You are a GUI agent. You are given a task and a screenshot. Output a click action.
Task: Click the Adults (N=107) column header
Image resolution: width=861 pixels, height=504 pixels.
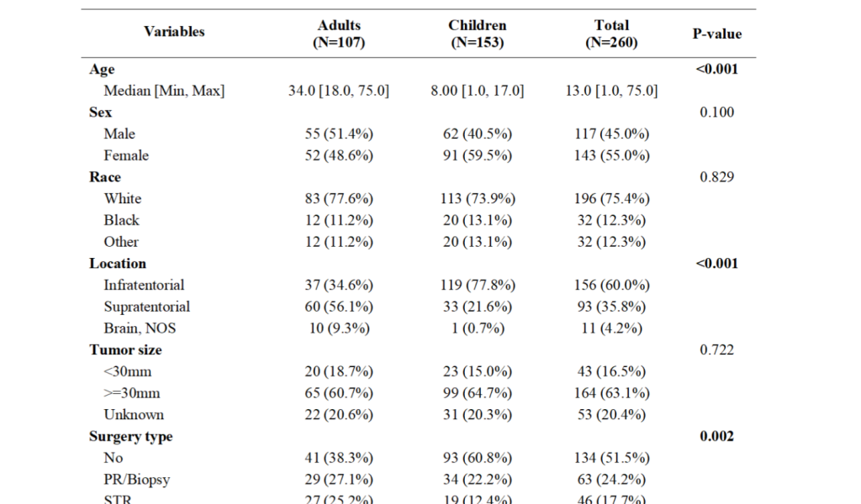pos(339,34)
